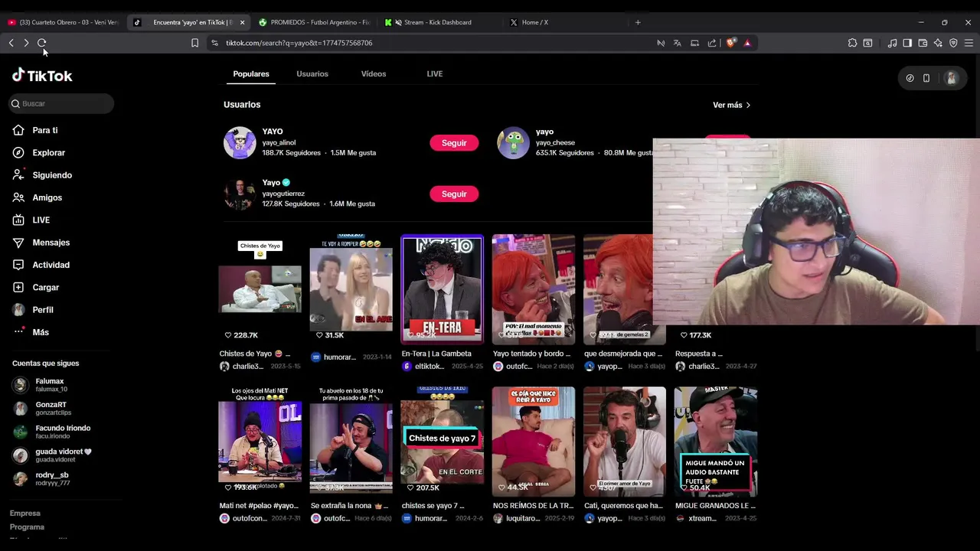
Task: Open browser extensions puzzle icon
Action: [852, 43]
